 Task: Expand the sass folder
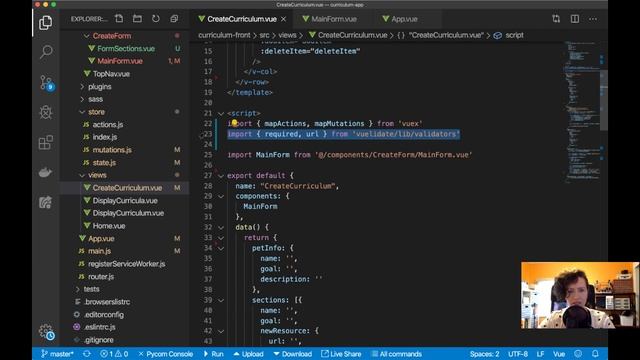pos(82,99)
